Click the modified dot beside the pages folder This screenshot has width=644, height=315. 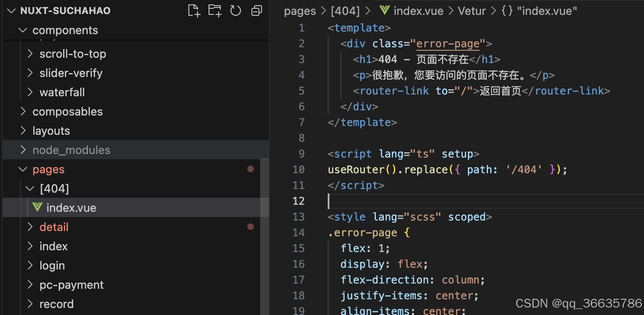click(251, 169)
